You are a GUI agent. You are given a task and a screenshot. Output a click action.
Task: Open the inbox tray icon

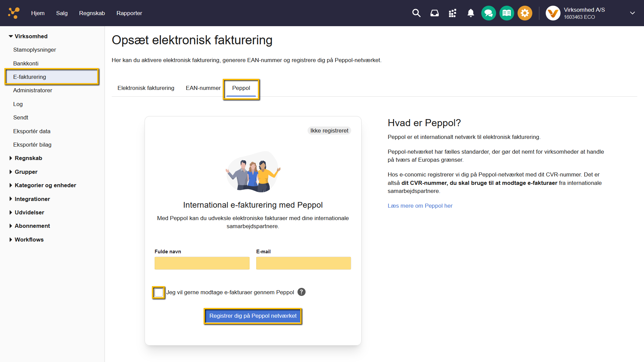434,13
